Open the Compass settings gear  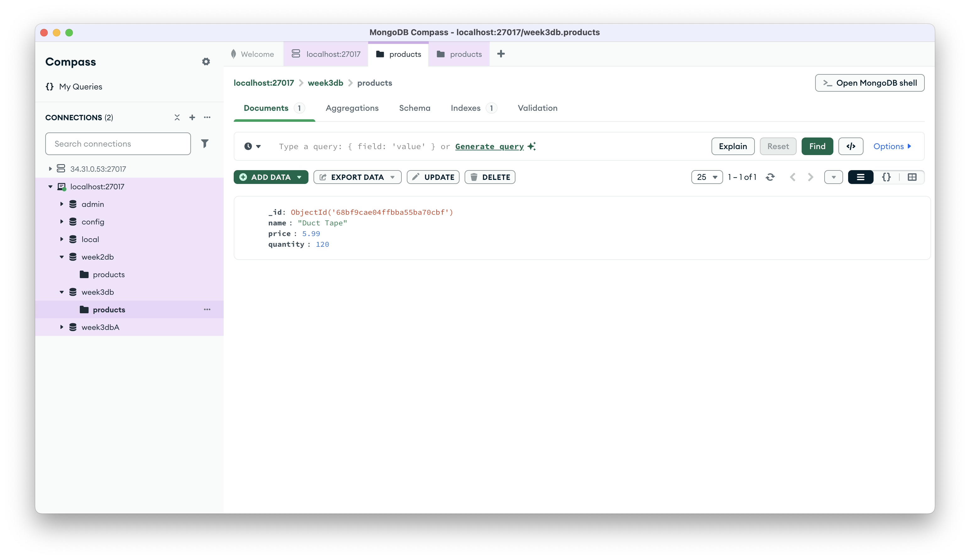pyautogui.click(x=206, y=62)
